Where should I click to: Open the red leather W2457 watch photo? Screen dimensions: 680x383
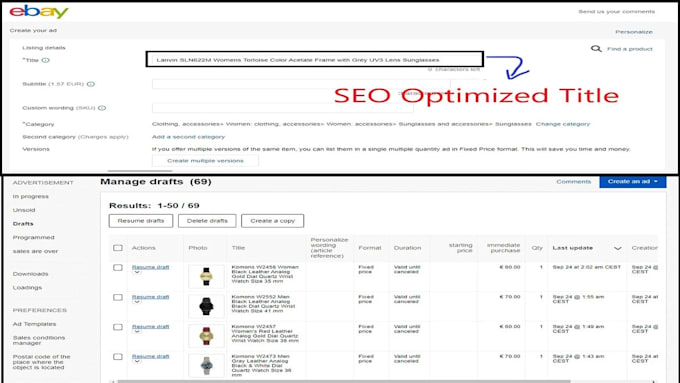(206, 336)
